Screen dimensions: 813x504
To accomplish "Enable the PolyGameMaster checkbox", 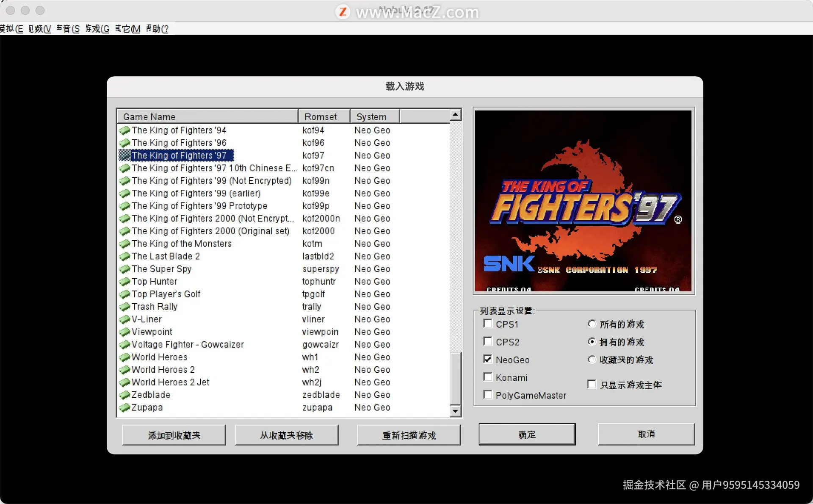I will coord(488,395).
